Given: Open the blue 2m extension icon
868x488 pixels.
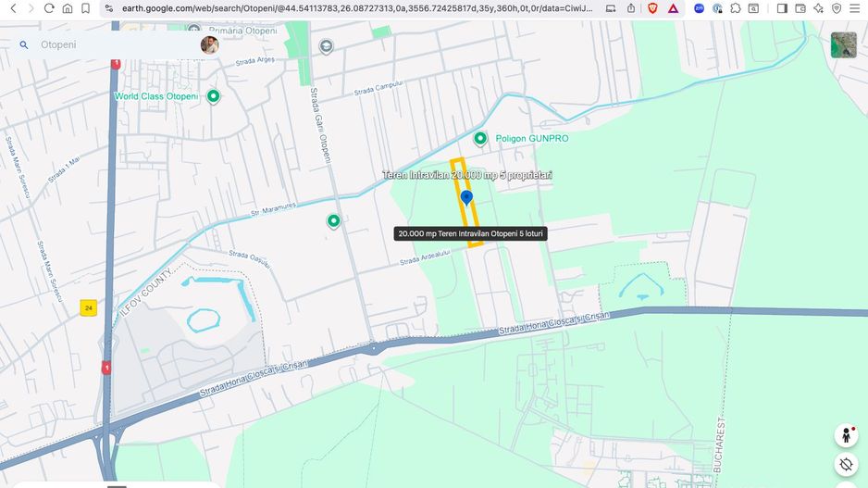Looking at the screenshot, I should (x=700, y=8).
